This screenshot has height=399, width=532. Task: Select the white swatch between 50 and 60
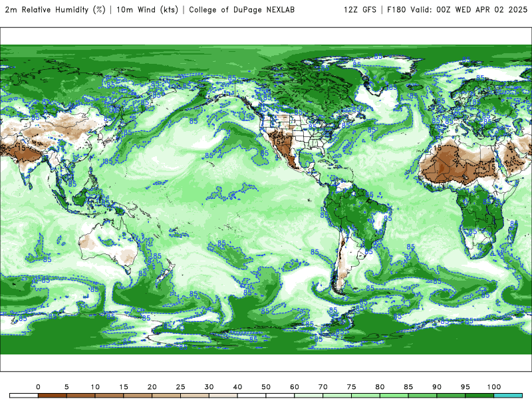[280, 396]
